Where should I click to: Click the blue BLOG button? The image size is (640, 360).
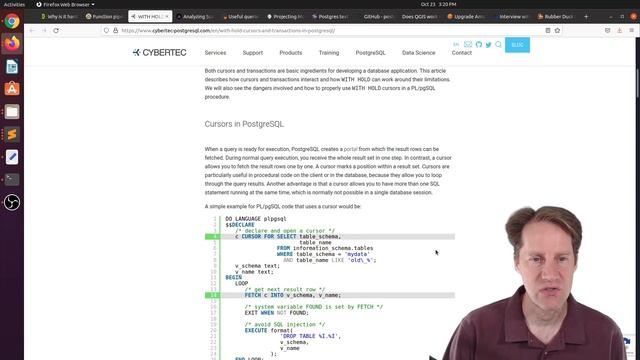pos(517,45)
